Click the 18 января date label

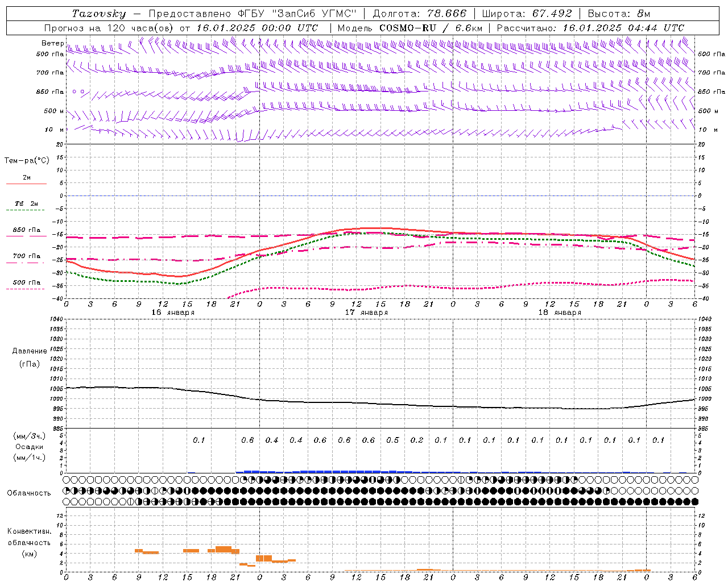560,313
